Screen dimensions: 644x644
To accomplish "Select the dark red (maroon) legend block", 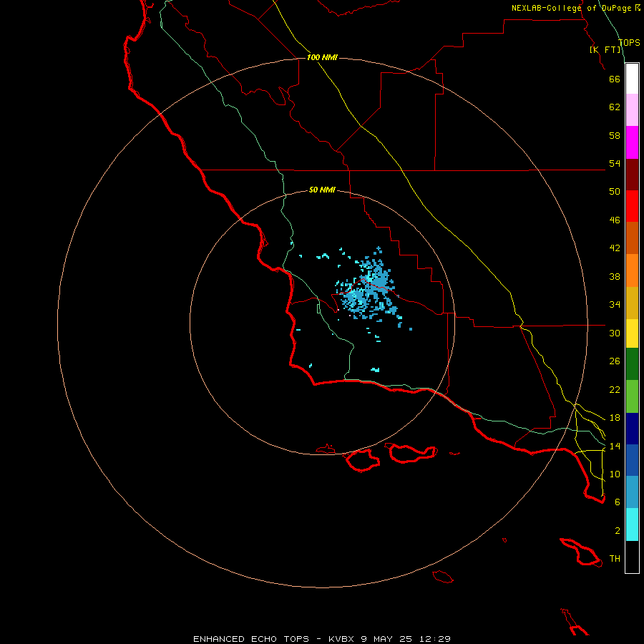I will click(x=632, y=175).
